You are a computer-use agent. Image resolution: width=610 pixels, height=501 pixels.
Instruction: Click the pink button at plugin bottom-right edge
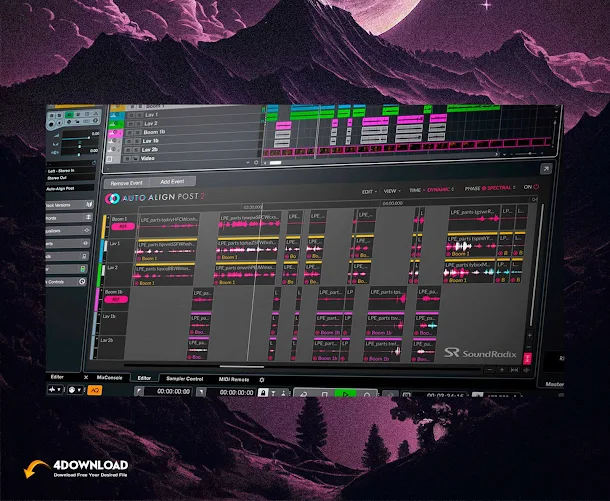(527, 359)
